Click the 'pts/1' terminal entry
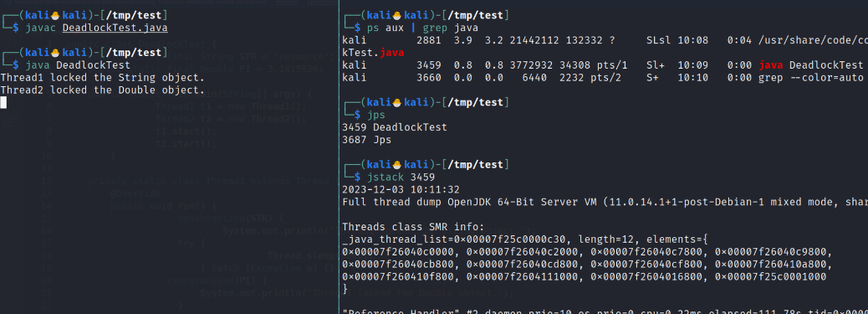Image resolution: width=868 pixels, height=314 pixels. click(611, 65)
